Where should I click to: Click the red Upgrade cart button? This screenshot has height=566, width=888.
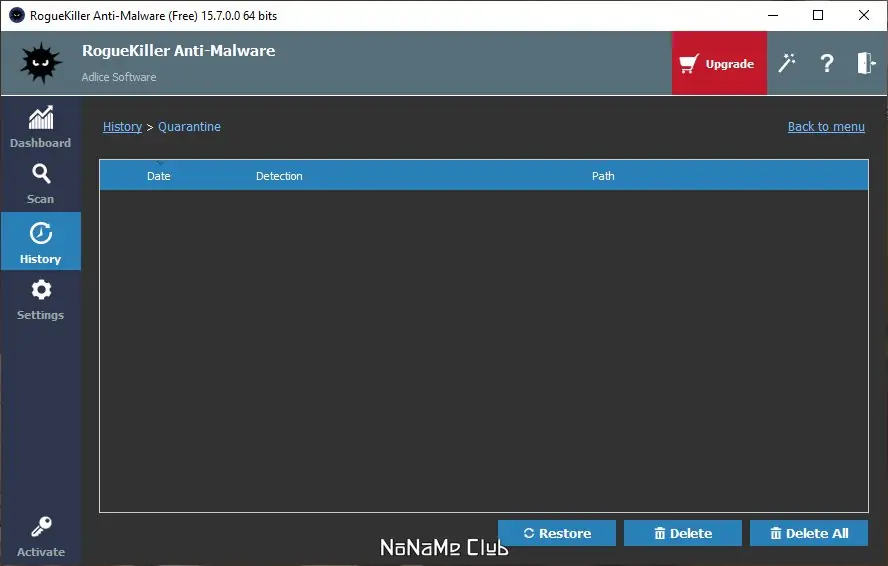tap(719, 63)
